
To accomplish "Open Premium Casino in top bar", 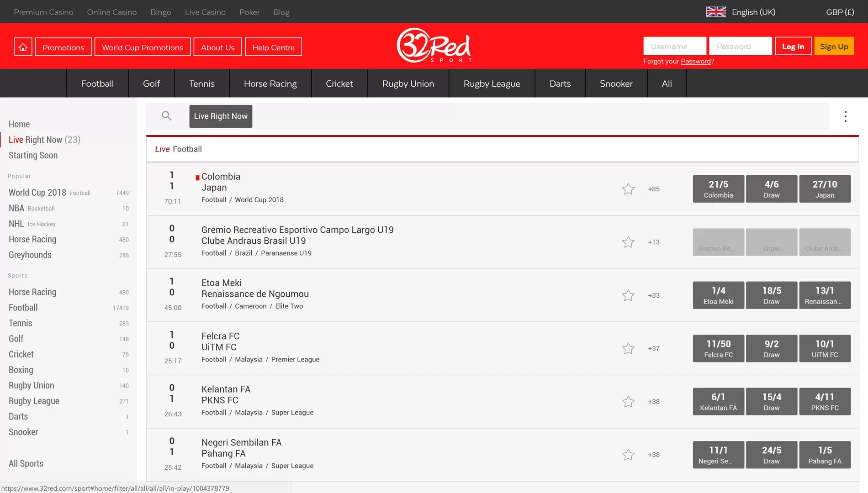I will pos(43,12).
